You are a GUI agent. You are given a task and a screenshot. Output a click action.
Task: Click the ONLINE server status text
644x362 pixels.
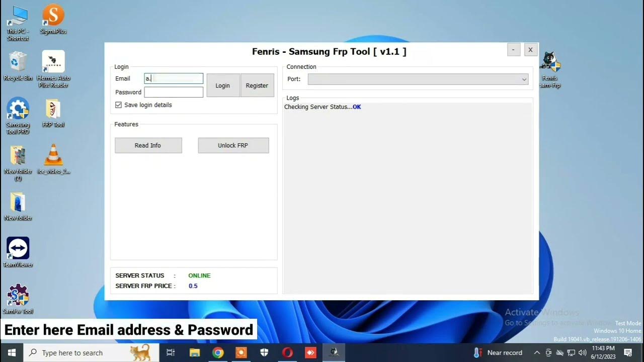[x=199, y=276]
